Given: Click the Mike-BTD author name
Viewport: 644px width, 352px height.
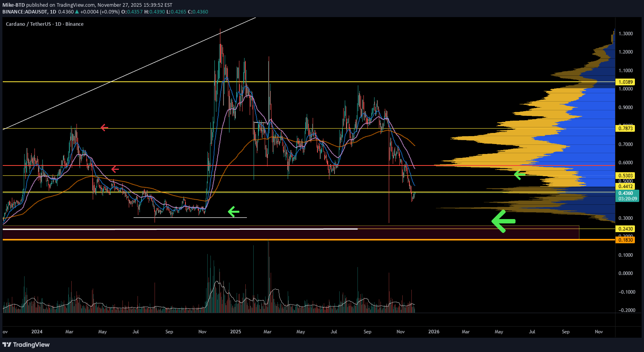Looking at the screenshot, I should 13,5.
